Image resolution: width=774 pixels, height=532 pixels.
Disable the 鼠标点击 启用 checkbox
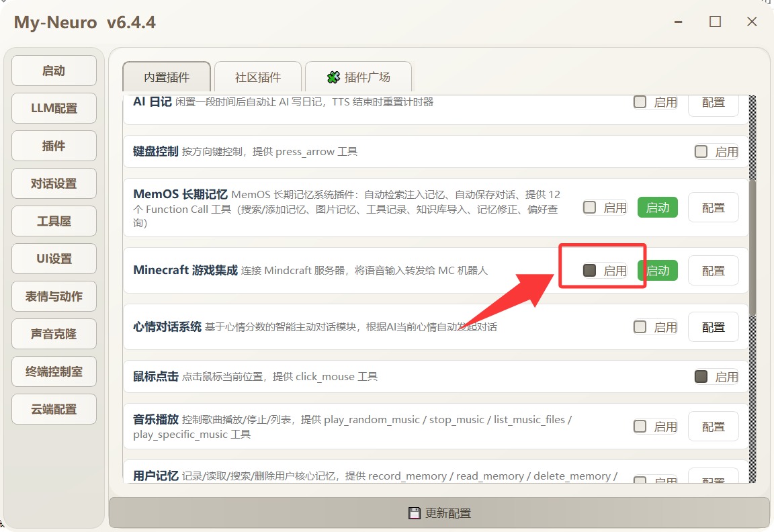tap(701, 377)
